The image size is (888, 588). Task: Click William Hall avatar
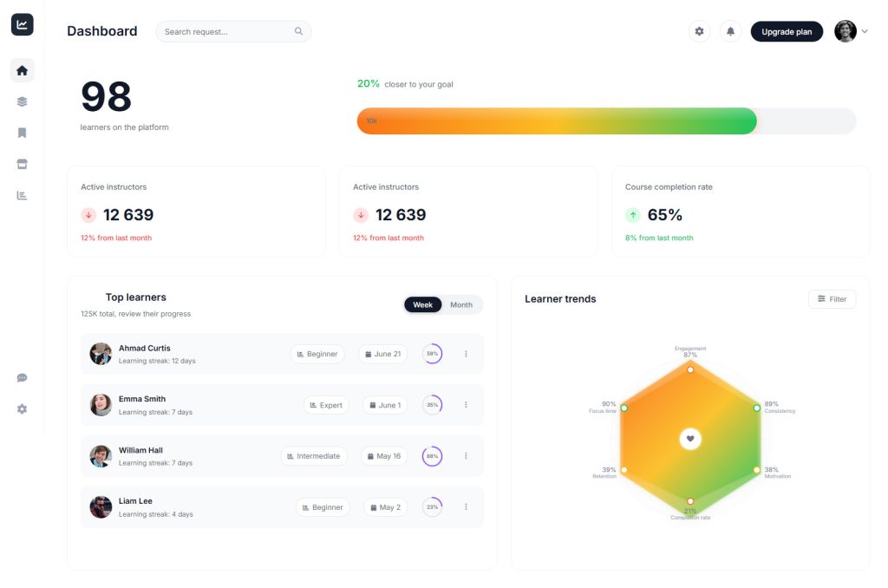pyautogui.click(x=101, y=456)
